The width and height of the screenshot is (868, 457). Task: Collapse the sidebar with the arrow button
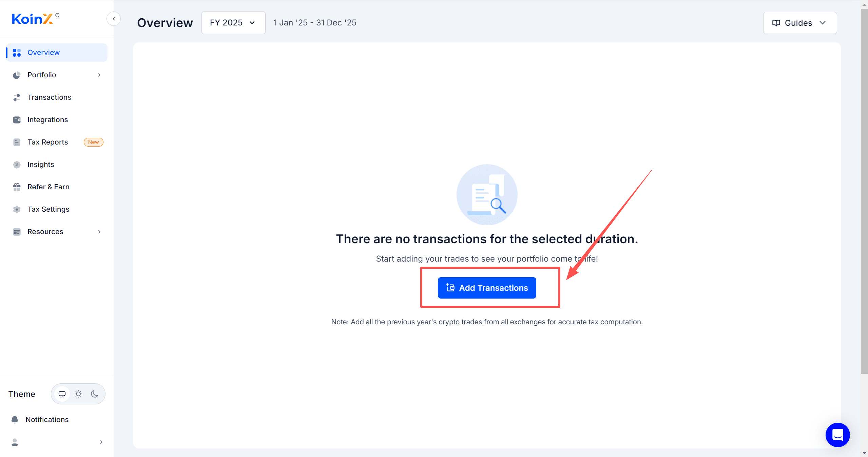(x=114, y=19)
